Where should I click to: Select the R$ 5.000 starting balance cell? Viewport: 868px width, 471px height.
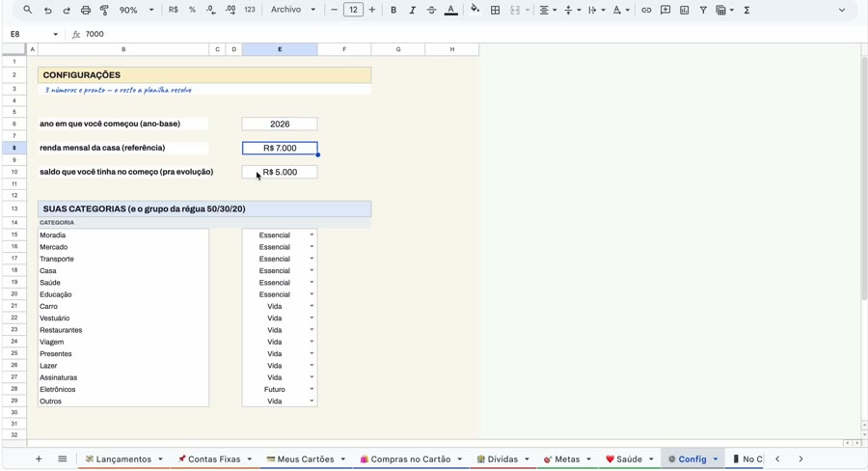coord(280,173)
